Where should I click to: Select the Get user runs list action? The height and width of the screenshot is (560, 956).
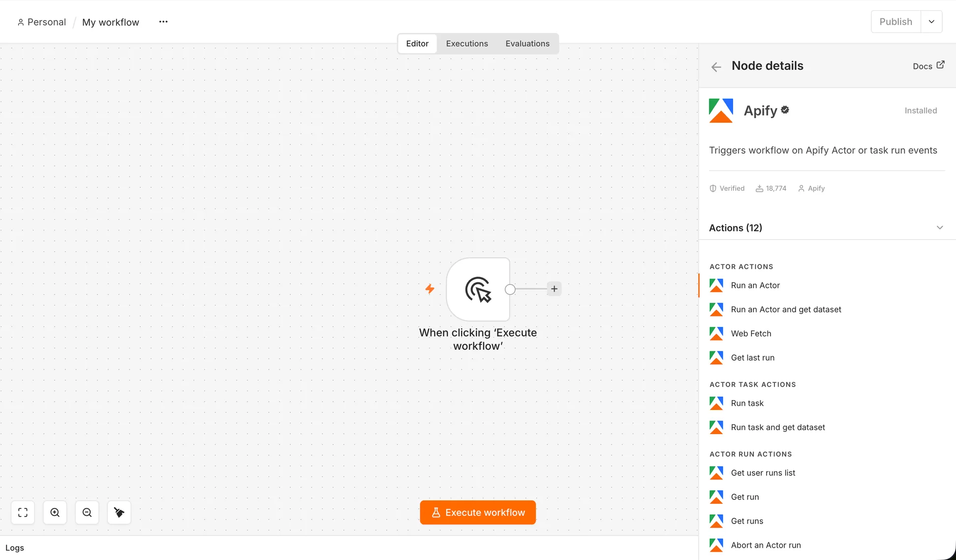click(827, 473)
